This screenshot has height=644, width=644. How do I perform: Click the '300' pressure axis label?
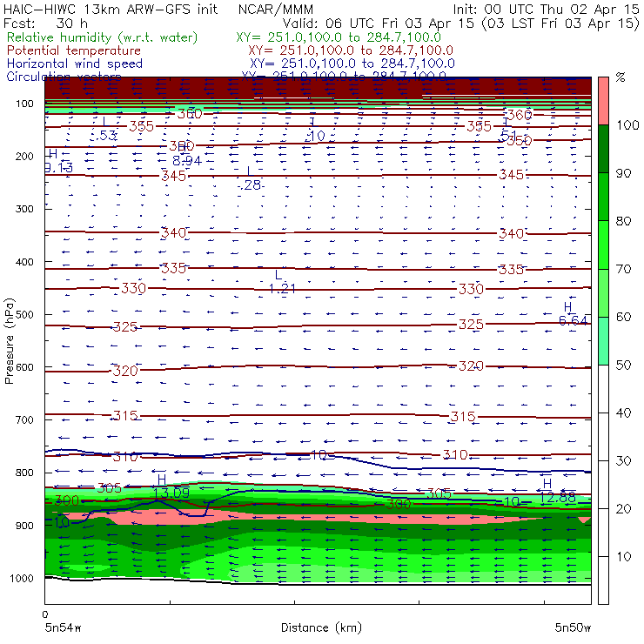(x=24, y=209)
